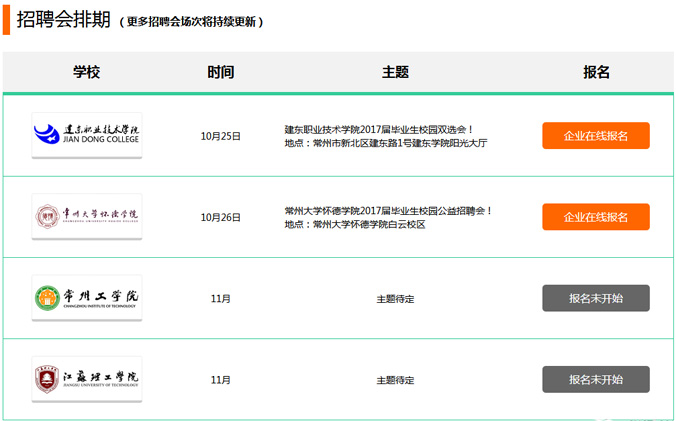The width and height of the screenshot is (676, 421).
Task: Select the 报名 column header
Action: [x=596, y=72]
